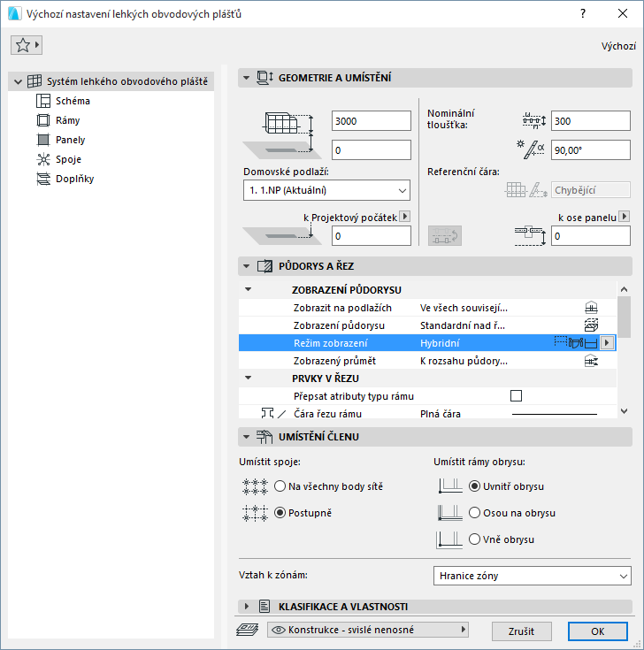The height and width of the screenshot is (650, 644).
Task: Open the Domovské podlaží dropdown
Action: tap(326, 190)
